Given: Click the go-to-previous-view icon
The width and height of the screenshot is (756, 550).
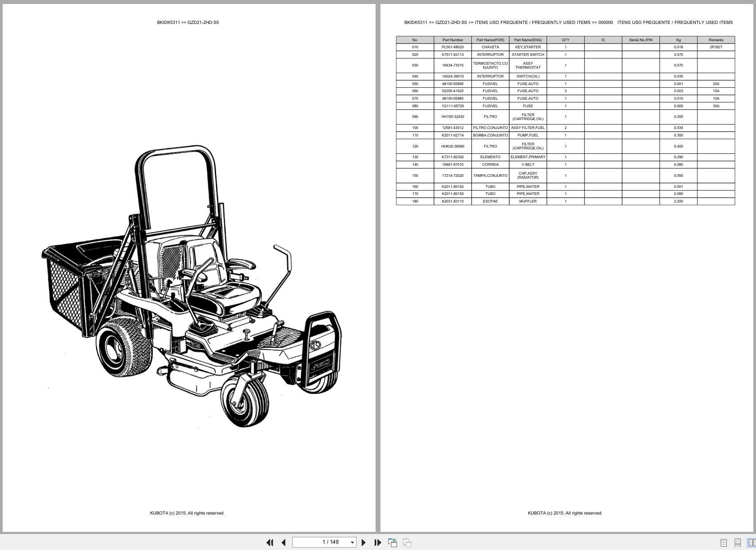Looking at the screenshot, I should [x=392, y=542].
